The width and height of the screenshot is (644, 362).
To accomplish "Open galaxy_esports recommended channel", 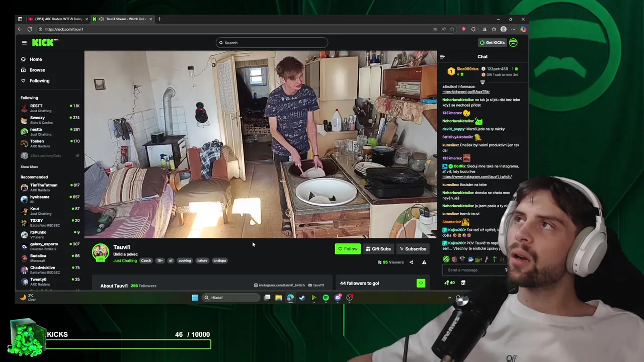I will (50, 246).
